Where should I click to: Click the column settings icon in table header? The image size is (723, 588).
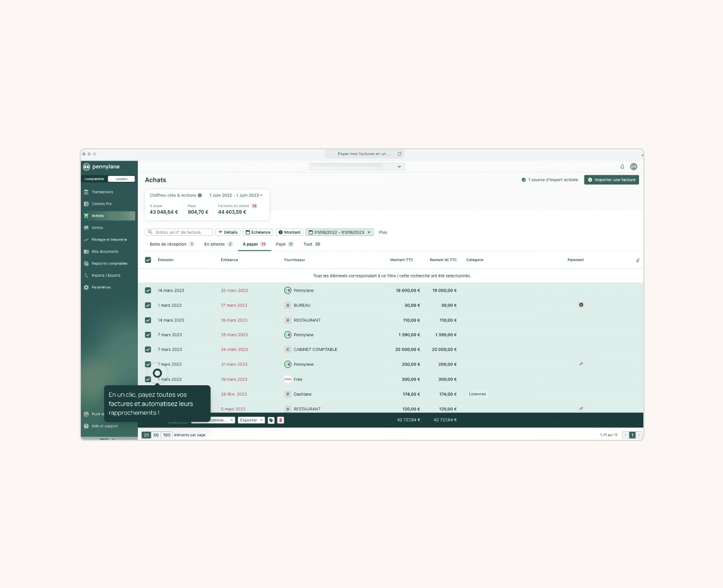point(638,260)
